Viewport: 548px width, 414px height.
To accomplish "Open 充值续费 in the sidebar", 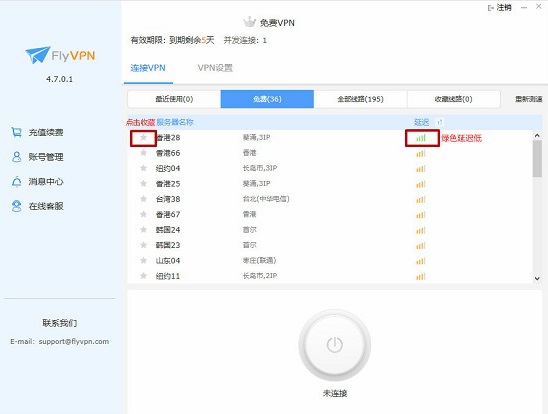I will [x=46, y=132].
